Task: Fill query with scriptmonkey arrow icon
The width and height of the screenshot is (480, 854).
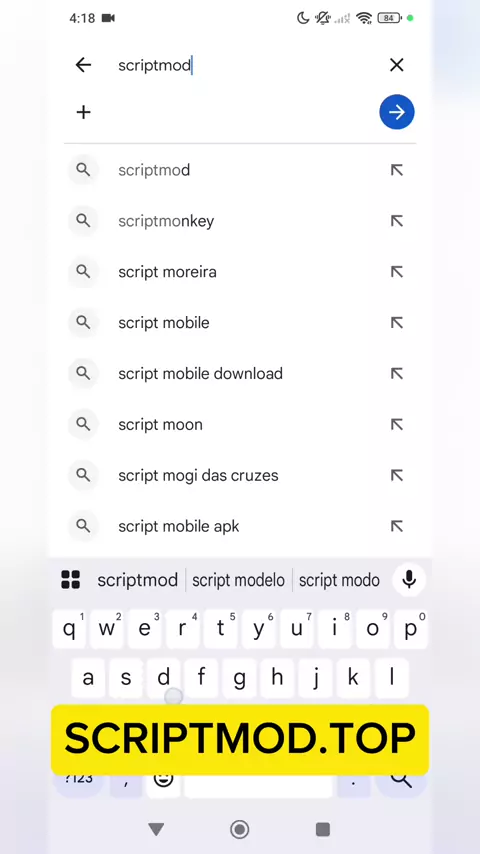Action: (x=397, y=221)
